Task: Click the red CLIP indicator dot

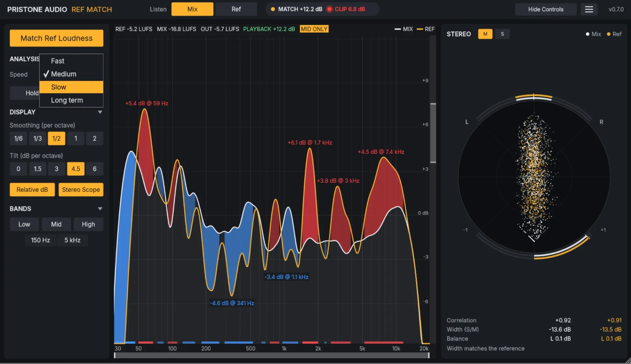Action: pos(329,9)
